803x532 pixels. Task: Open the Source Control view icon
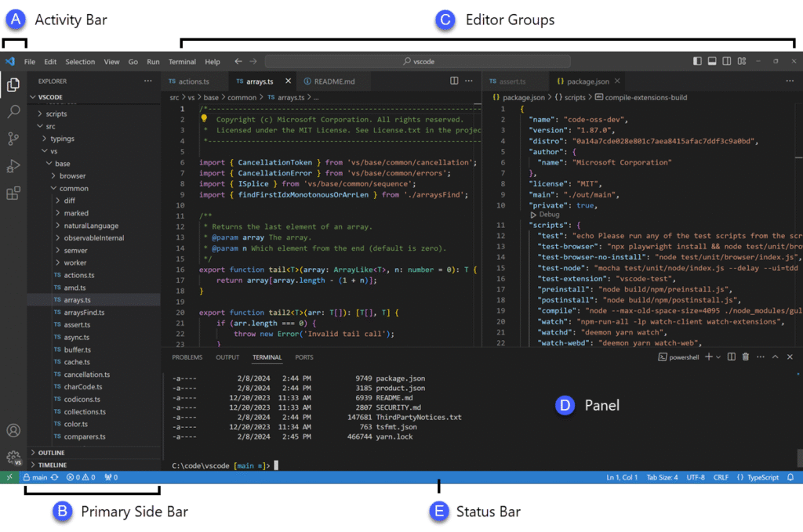[x=13, y=139]
